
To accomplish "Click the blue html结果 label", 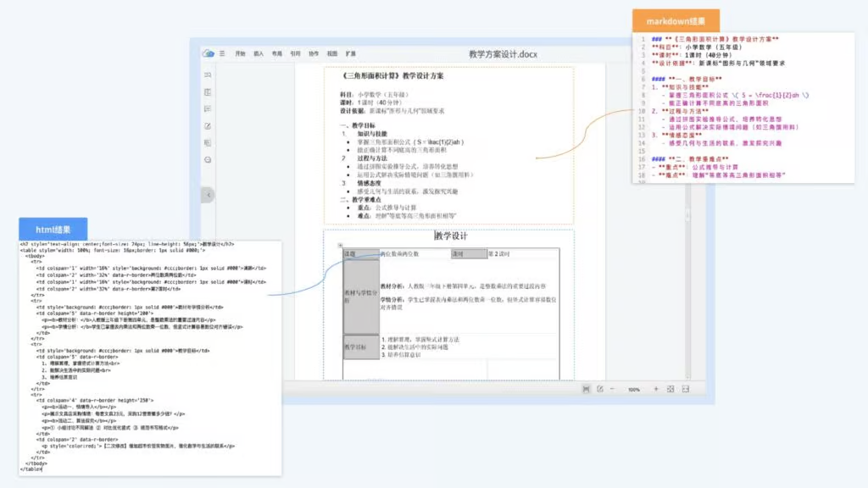I will click(x=53, y=229).
